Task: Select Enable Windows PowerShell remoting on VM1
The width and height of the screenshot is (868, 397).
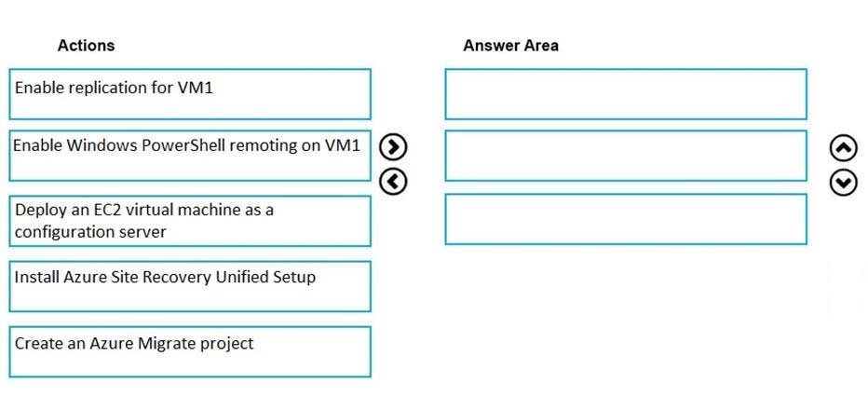Action: tap(190, 156)
